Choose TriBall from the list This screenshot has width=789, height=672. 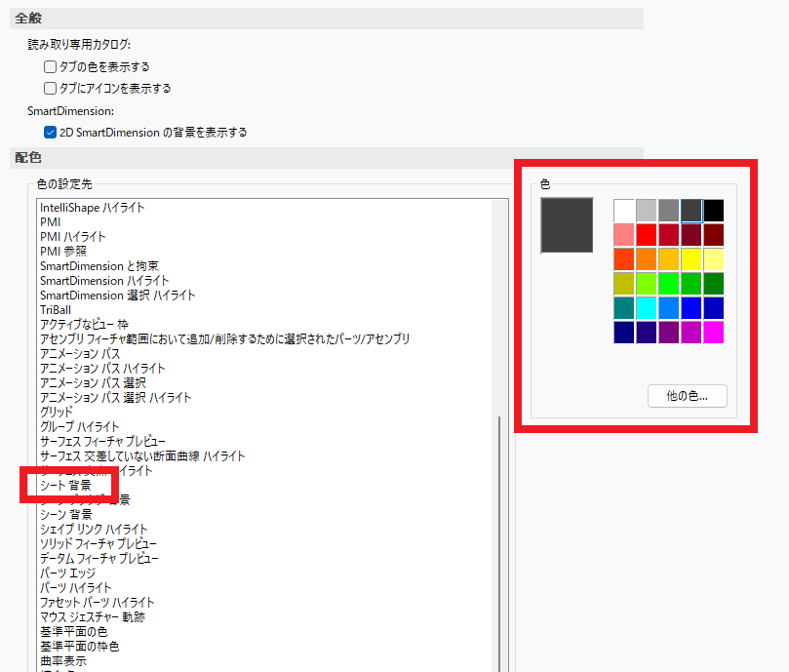tap(56, 309)
